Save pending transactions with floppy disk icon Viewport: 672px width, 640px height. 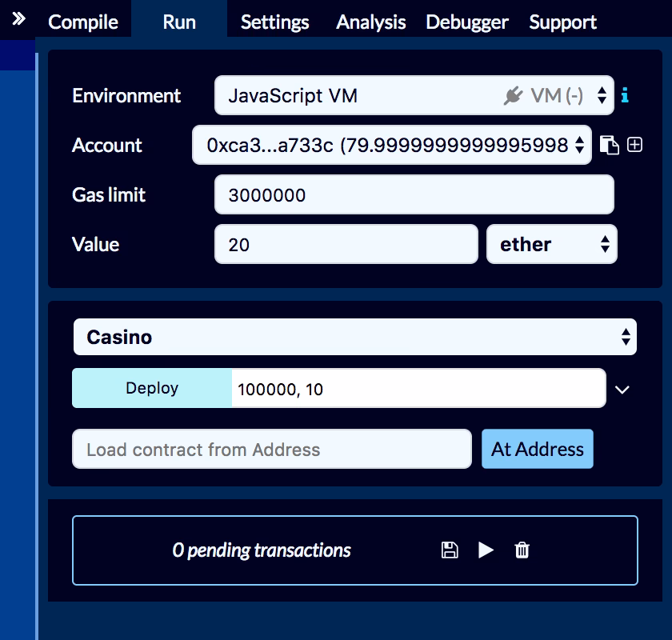click(450, 550)
